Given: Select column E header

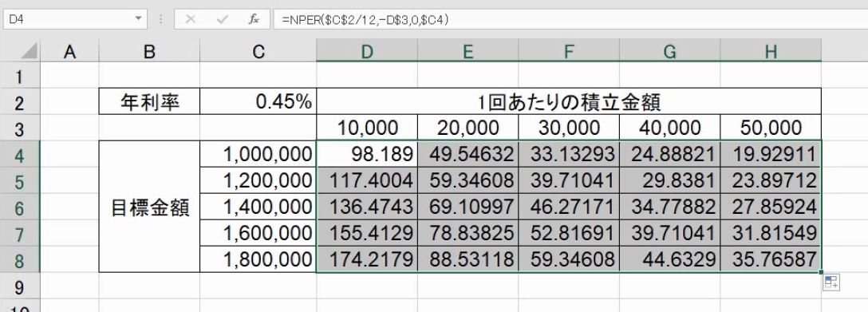Looking at the screenshot, I should click(468, 51).
